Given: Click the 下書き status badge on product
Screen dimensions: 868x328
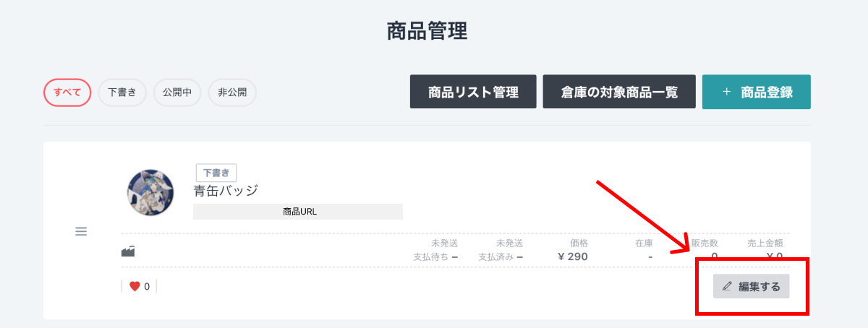Looking at the screenshot, I should [216, 173].
